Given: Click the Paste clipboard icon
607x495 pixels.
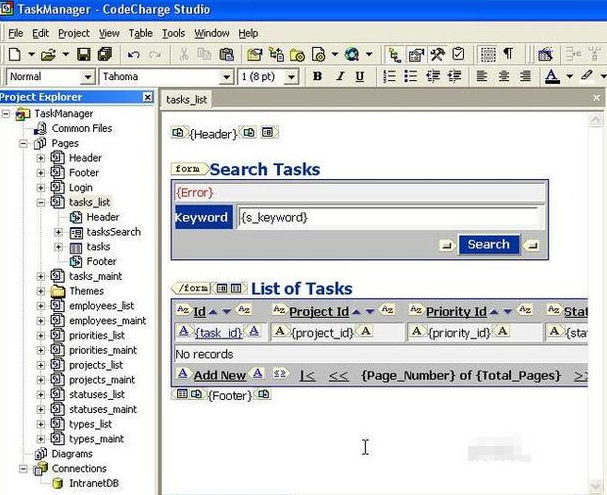Looking at the screenshot, I should pyautogui.click(x=227, y=54).
